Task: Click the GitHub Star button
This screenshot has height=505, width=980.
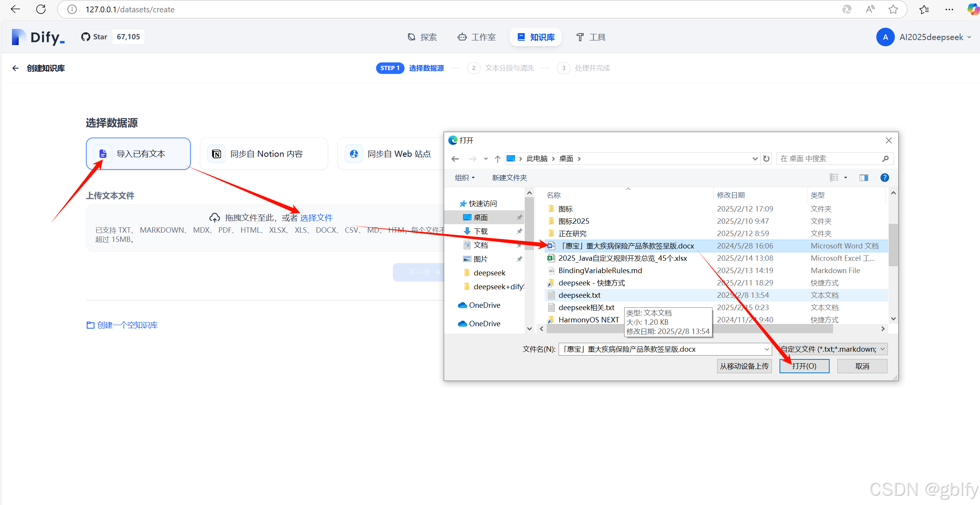Action: tap(94, 37)
